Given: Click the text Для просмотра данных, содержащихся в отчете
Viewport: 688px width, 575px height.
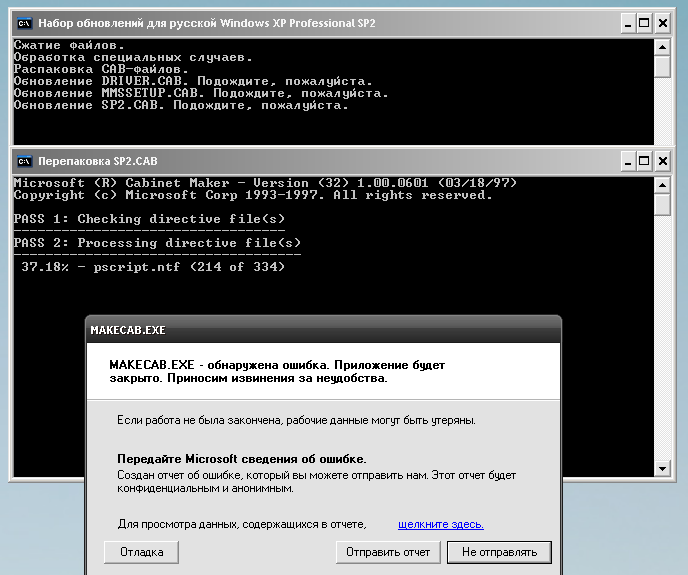Looking at the screenshot, I should 242,524.
